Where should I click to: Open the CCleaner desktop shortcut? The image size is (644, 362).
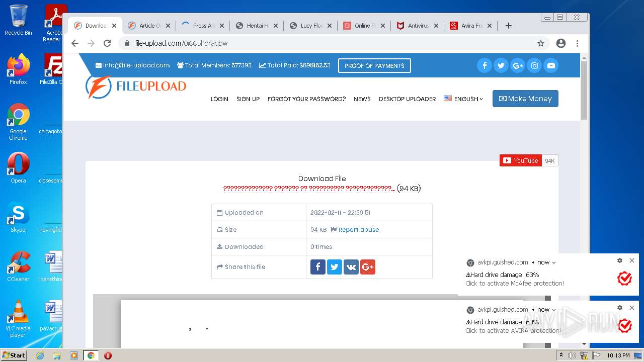(18, 266)
